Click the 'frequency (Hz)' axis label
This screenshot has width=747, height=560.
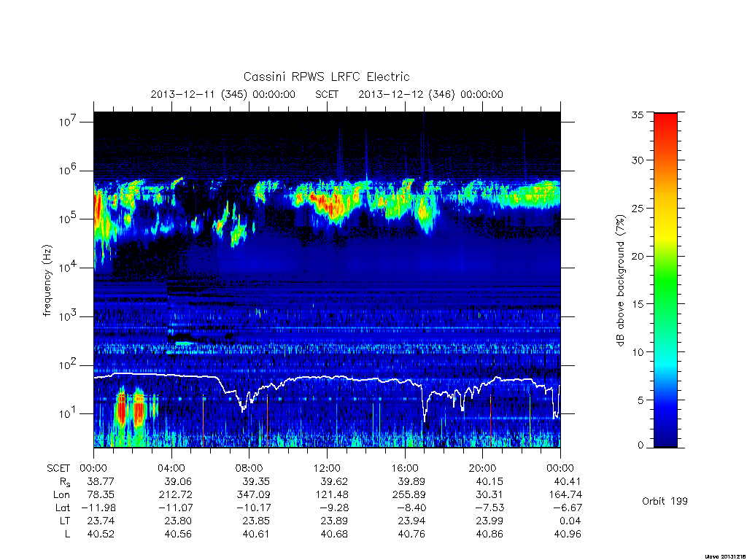tap(47, 281)
